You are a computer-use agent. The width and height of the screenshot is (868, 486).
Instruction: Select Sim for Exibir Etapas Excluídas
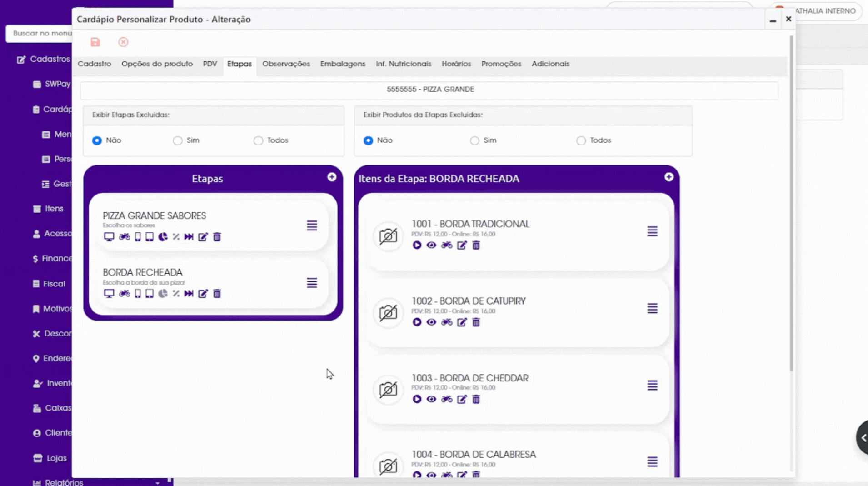[177, 140]
